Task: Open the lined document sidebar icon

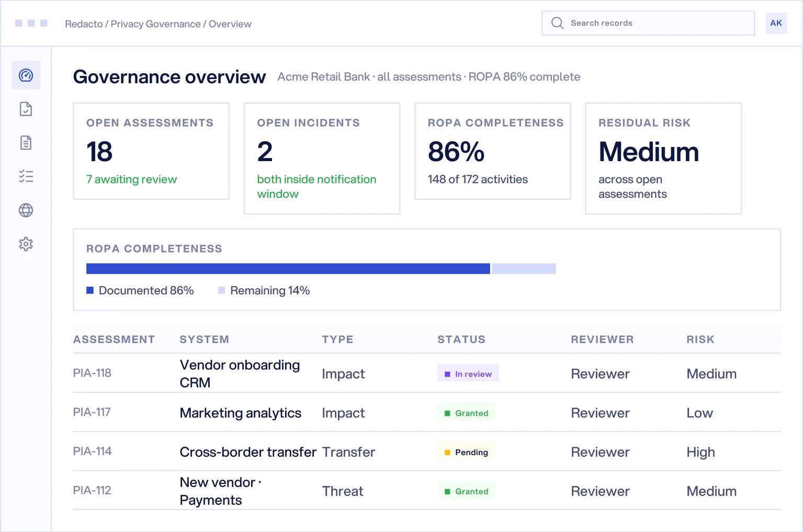Action: (26, 143)
